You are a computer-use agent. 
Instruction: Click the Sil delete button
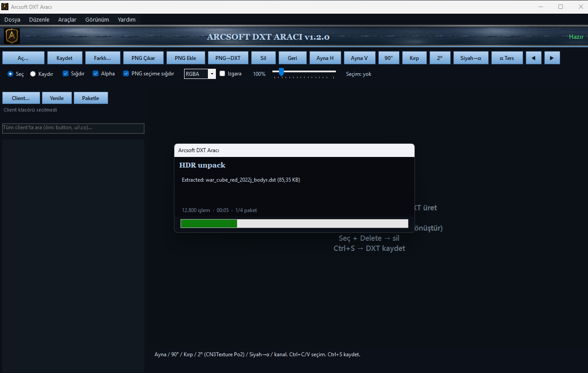click(x=264, y=58)
